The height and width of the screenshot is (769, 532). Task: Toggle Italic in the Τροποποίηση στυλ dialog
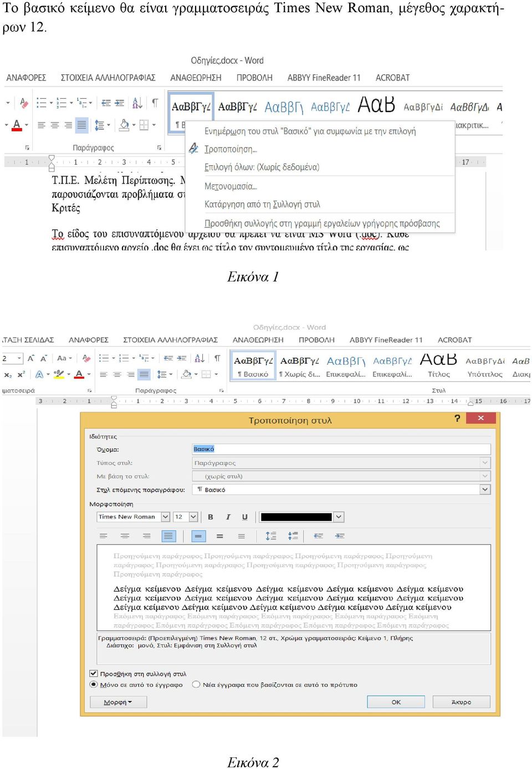[228, 517]
